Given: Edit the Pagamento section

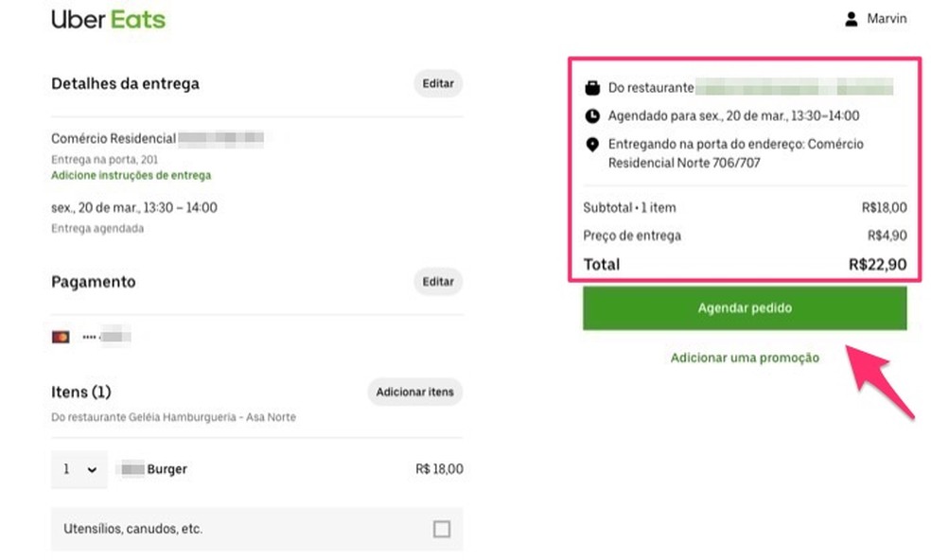Looking at the screenshot, I should (x=437, y=281).
